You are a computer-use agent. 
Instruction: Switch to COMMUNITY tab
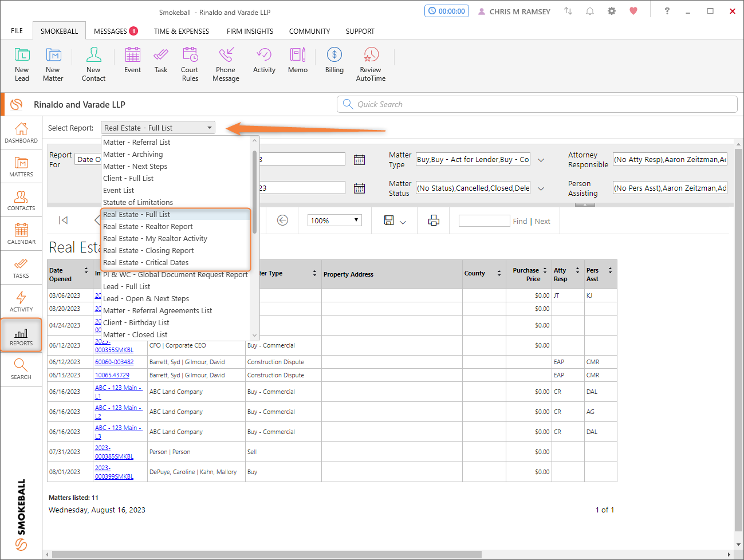(x=309, y=31)
